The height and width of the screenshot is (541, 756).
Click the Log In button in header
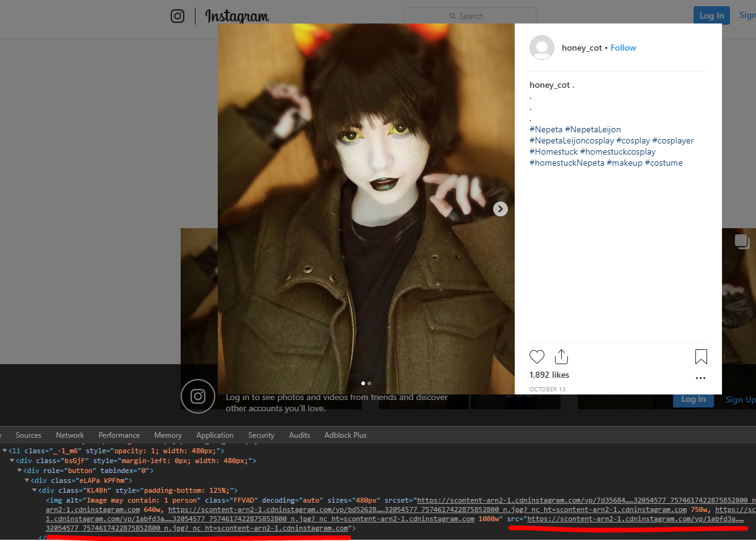711,15
